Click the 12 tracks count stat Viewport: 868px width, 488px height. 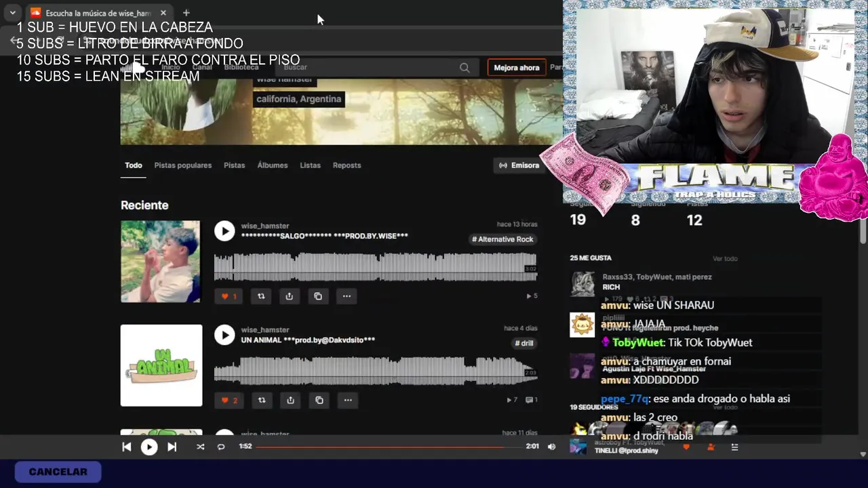(694, 220)
